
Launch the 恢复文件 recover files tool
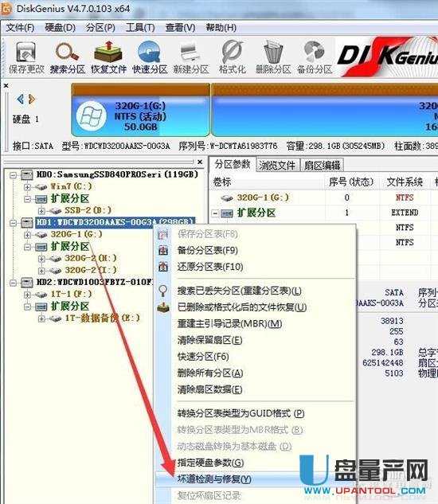108,58
